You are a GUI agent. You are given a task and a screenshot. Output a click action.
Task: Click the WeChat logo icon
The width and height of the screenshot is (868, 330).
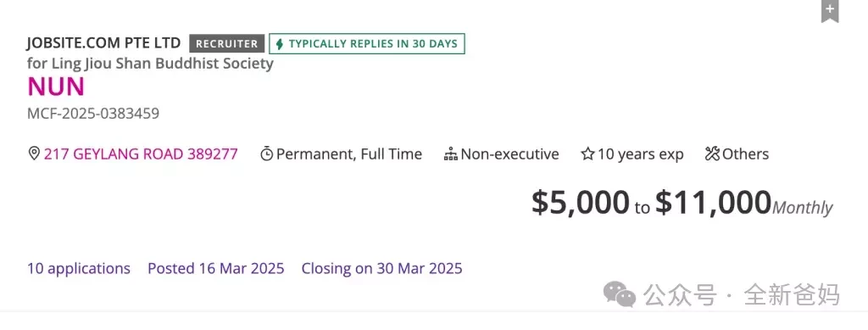[x=620, y=294]
